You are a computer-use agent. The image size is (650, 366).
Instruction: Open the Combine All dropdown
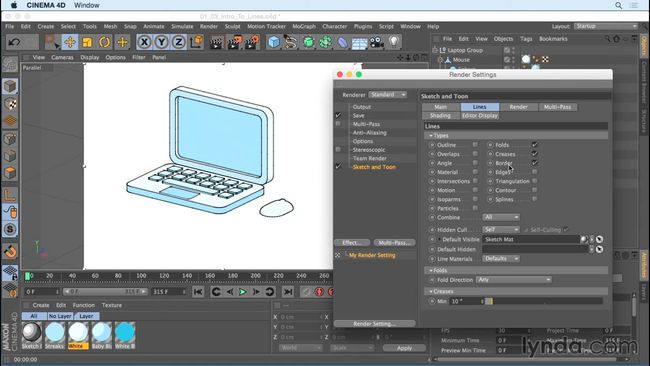501,217
